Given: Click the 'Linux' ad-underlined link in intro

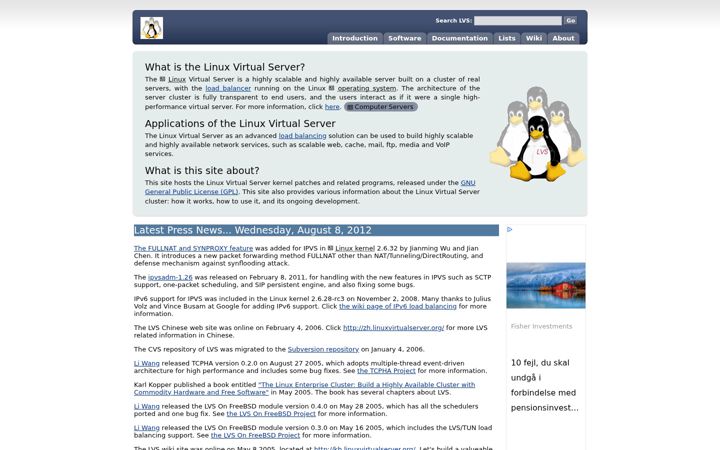Looking at the screenshot, I should pyautogui.click(x=177, y=79).
